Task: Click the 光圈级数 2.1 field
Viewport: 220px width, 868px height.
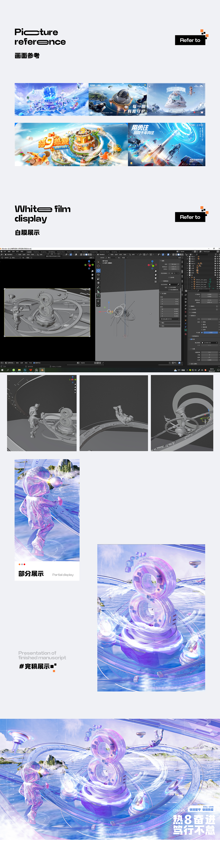Action: click(210, 352)
